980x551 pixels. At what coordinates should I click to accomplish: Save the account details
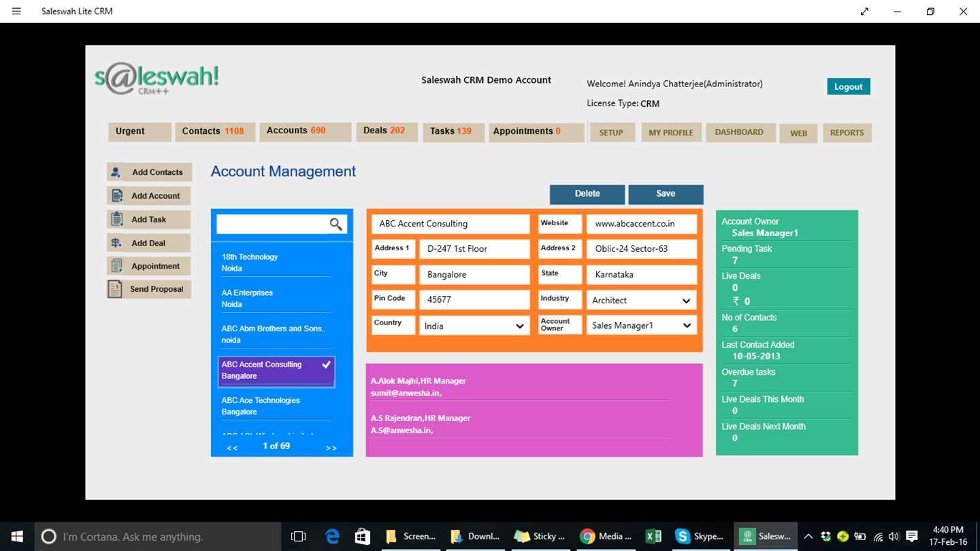(x=666, y=194)
